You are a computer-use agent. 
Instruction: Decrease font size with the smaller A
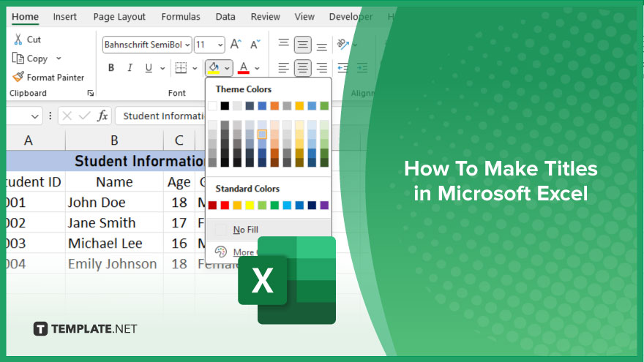click(x=255, y=45)
